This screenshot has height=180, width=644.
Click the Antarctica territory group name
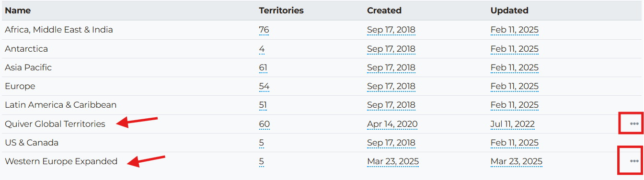coord(26,49)
